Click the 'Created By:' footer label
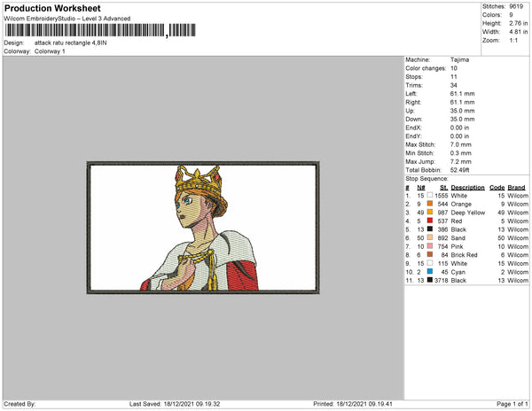532x411 pixels. (20, 404)
